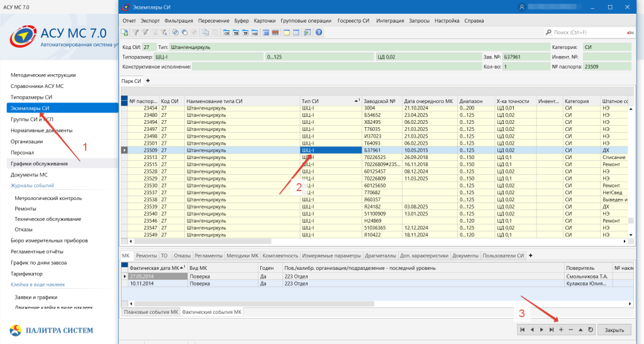Jump to last record with navigator button

pyautogui.click(x=552, y=330)
